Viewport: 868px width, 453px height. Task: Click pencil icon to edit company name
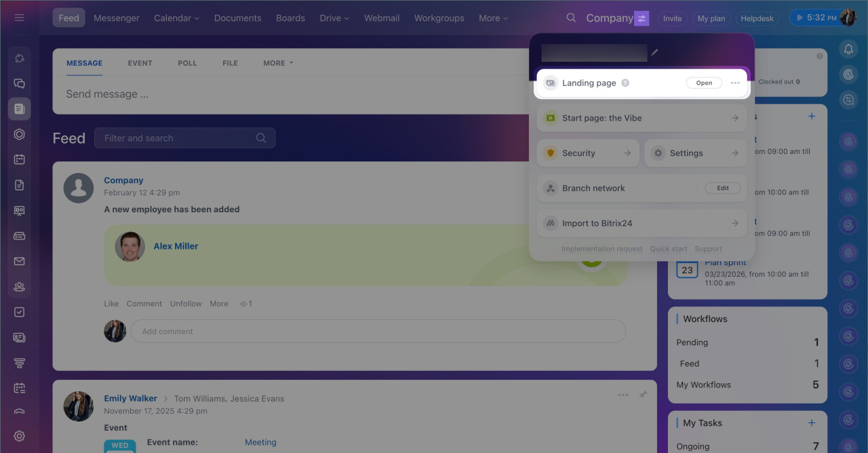(x=654, y=52)
